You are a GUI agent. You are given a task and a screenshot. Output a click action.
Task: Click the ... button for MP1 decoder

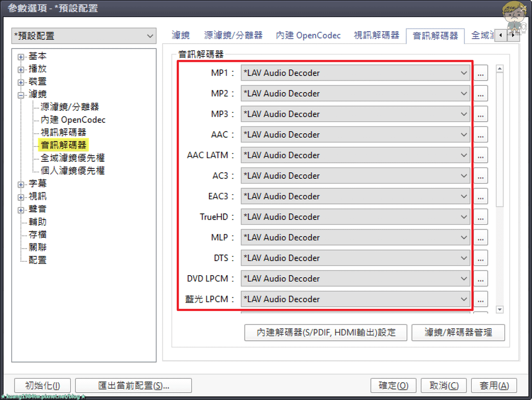pyautogui.click(x=481, y=73)
